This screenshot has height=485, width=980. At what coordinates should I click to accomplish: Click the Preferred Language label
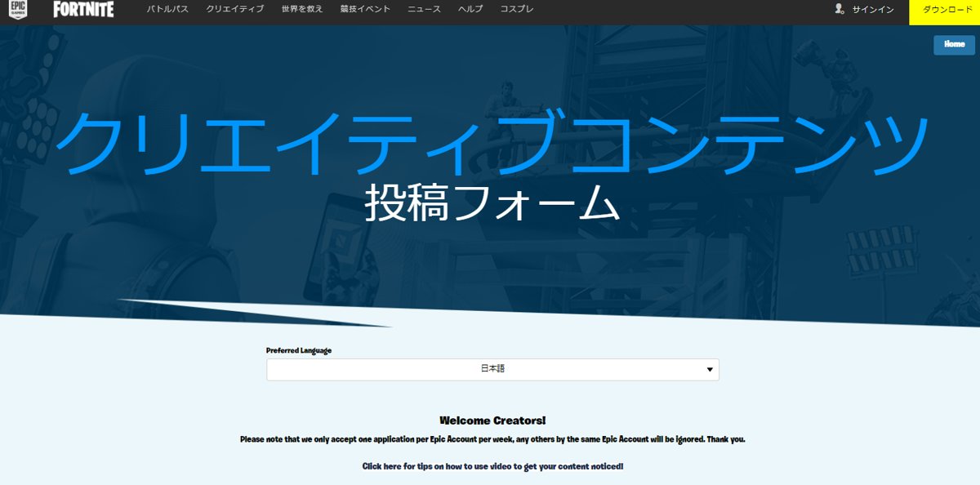299,350
